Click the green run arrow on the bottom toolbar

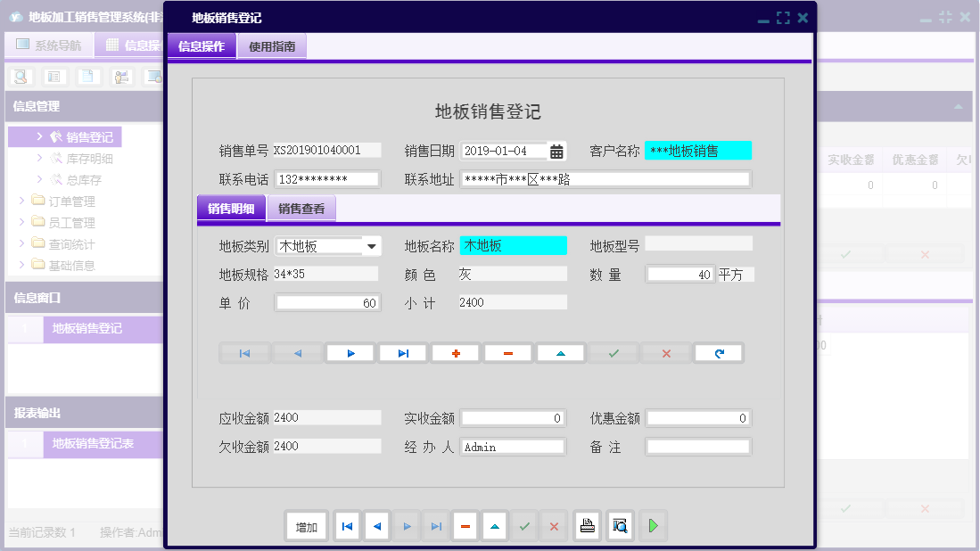(652, 526)
